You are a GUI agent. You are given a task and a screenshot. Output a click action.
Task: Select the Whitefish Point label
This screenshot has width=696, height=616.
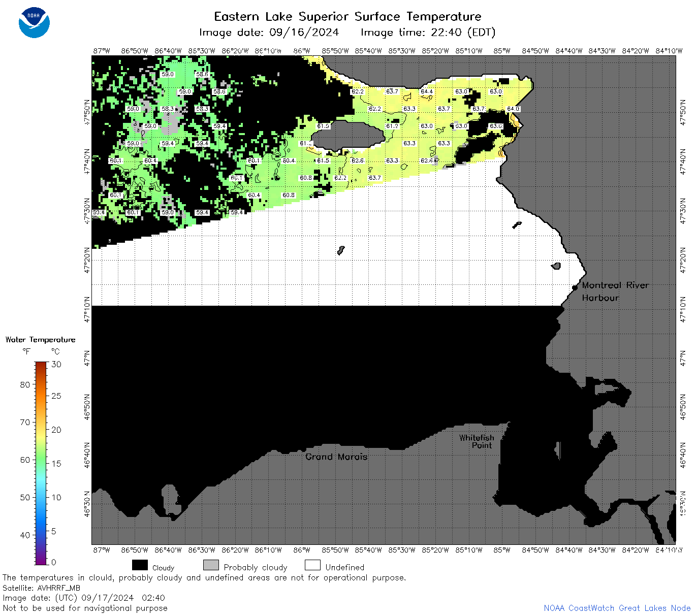click(x=477, y=441)
